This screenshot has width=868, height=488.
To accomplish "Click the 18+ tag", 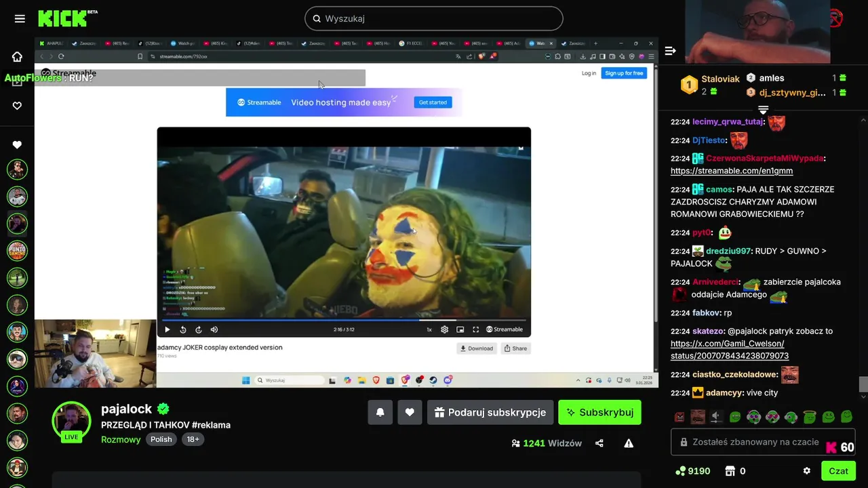I will 193,439.
